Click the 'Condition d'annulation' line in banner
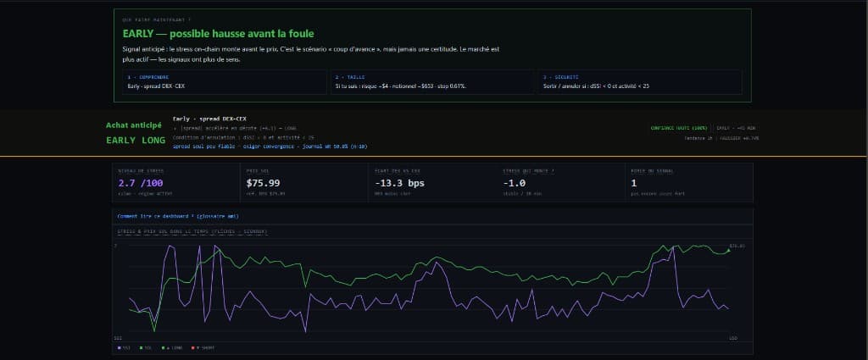The image size is (868, 360). pos(243,137)
